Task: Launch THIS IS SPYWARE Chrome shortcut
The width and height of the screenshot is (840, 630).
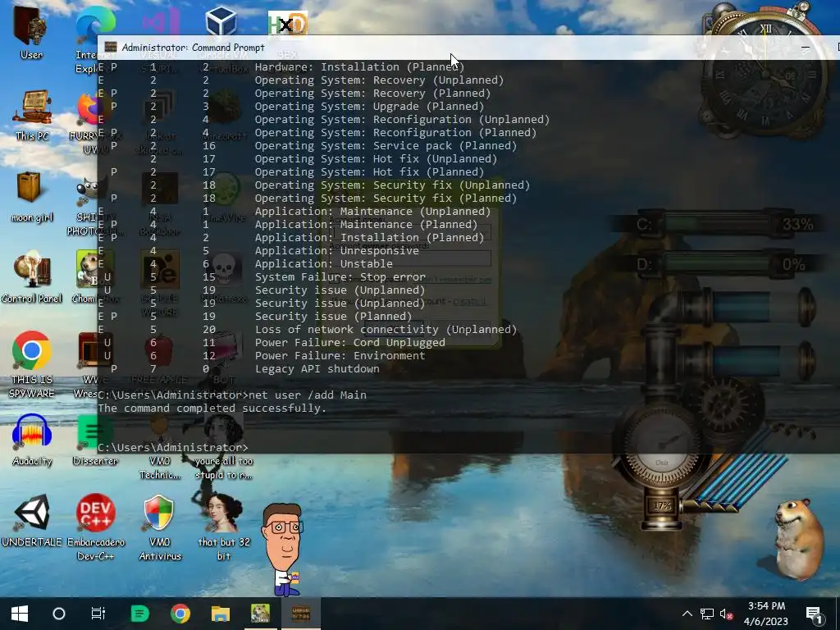Action: [x=32, y=364]
